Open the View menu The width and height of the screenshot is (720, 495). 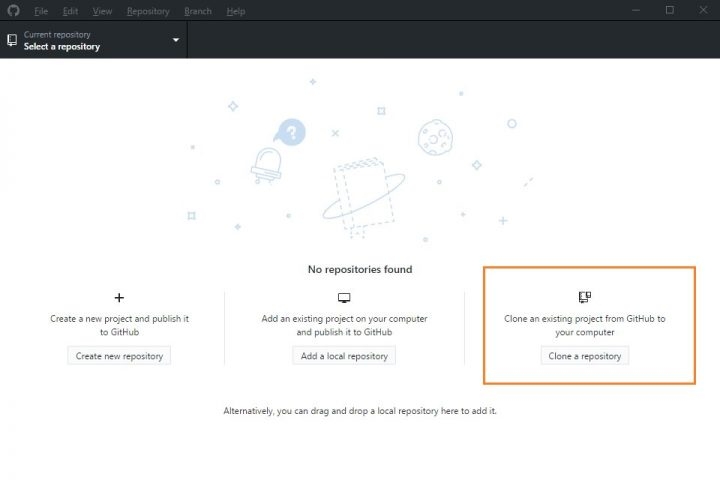click(x=102, y=11)
